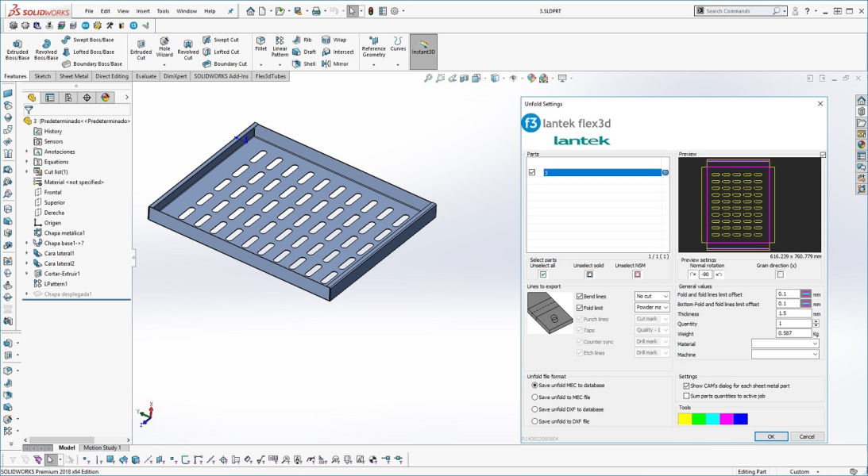Open the Material dropdown in Unfold Settings
The image size is (868, 476).
(785, 344)
